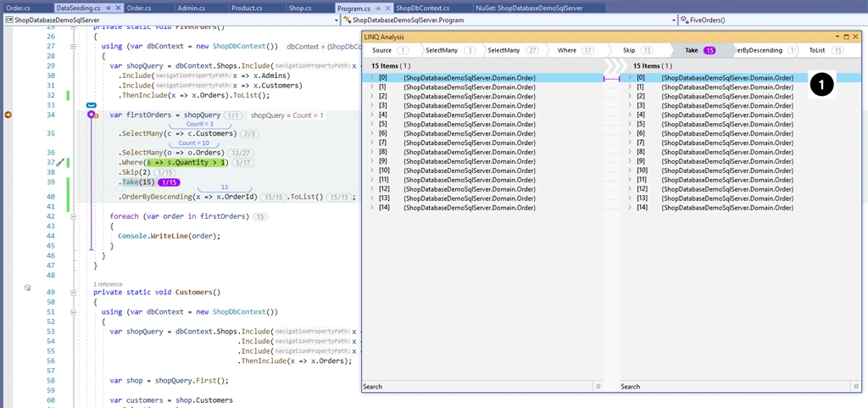Click the 15/15 badge after OrderByDescending
Screen dimensions: 868x408
pyautogui.click(x=274, y=197)
